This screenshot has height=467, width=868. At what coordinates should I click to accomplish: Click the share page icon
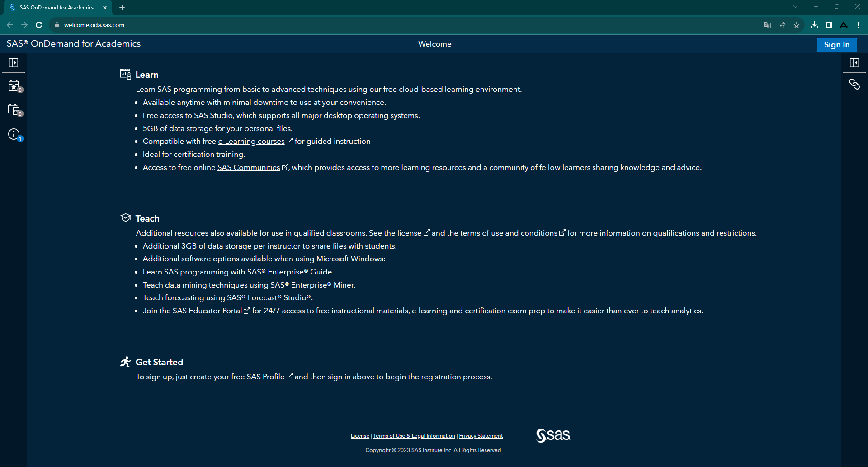click(782, 25)
